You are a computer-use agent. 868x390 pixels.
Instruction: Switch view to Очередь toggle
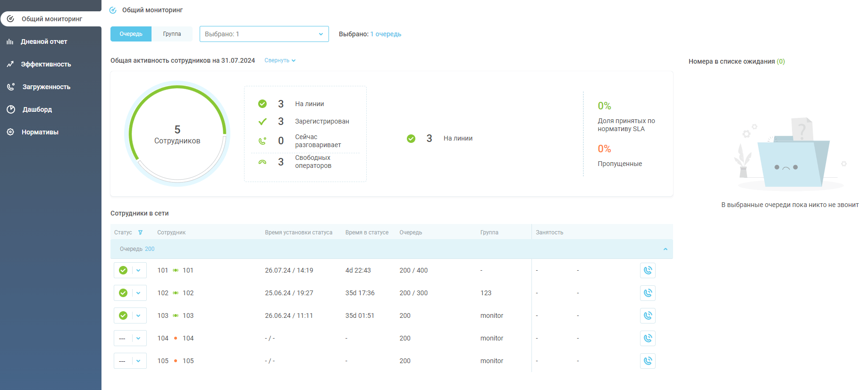point(131,34)
